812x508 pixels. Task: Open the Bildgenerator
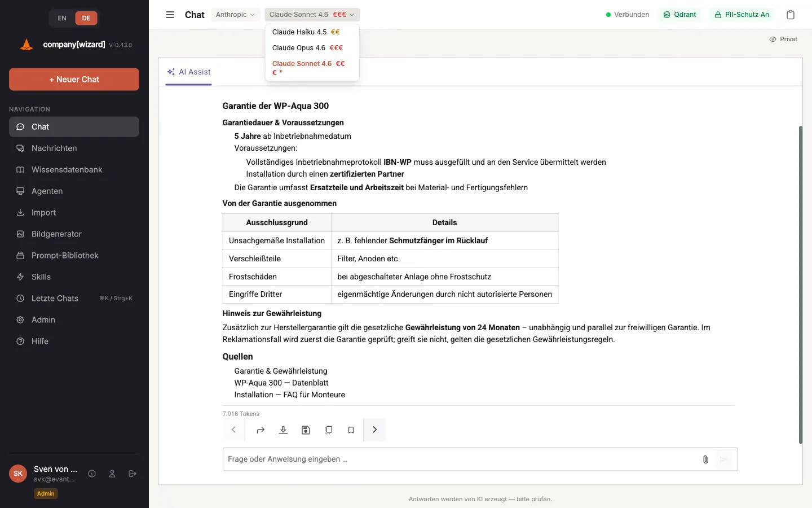(74, 234)
